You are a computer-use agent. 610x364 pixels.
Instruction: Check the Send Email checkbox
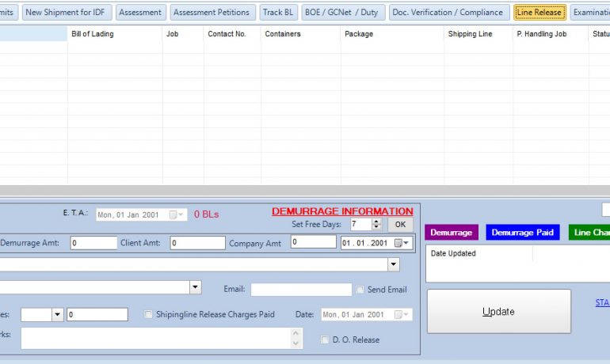point(360,290)
